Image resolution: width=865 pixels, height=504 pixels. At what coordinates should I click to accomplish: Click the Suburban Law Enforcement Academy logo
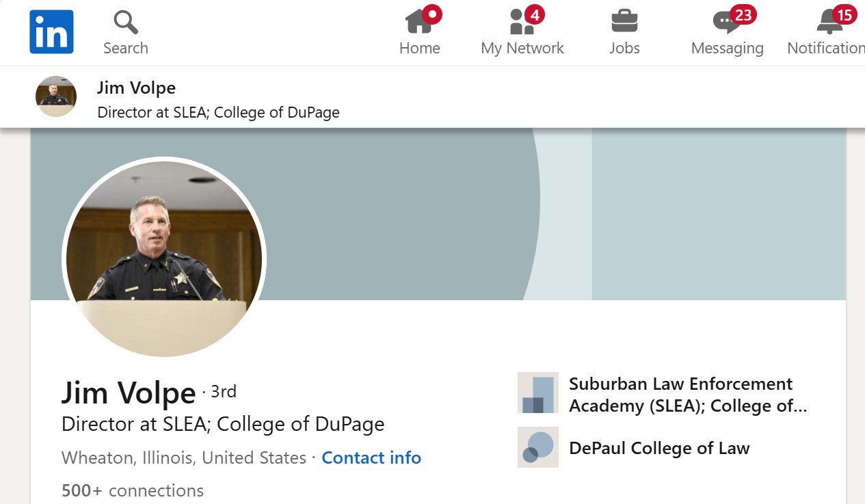click(538, 393)
